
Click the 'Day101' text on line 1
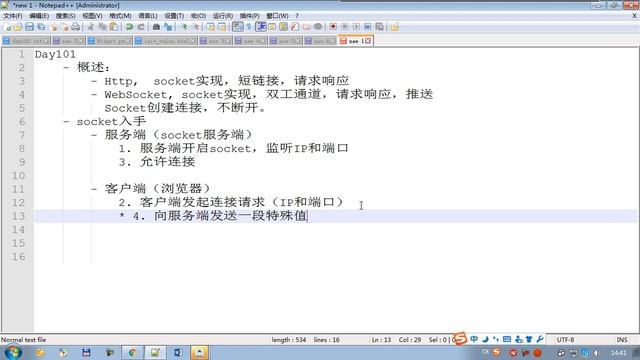coord(55,54)
